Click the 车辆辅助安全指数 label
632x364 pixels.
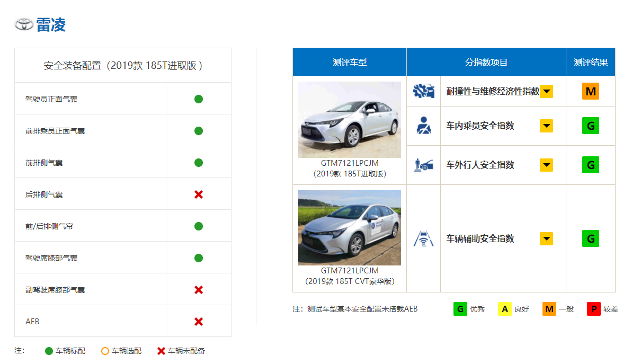pos(480,238)
